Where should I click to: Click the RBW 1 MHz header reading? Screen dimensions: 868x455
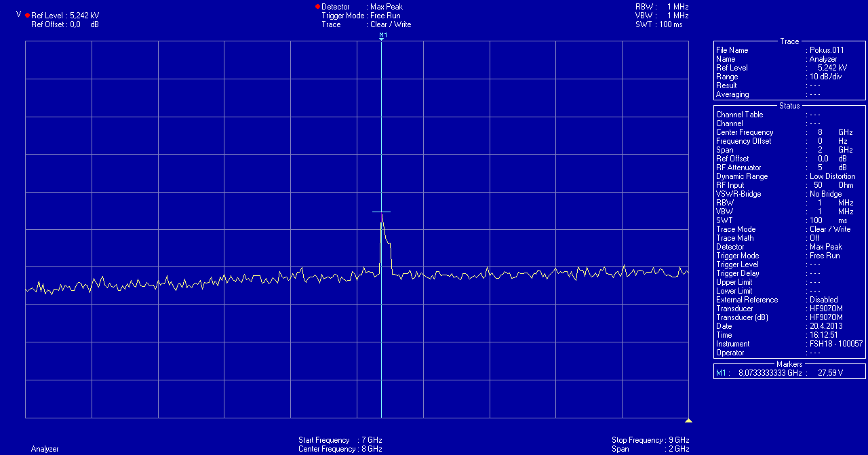[662, 7]
